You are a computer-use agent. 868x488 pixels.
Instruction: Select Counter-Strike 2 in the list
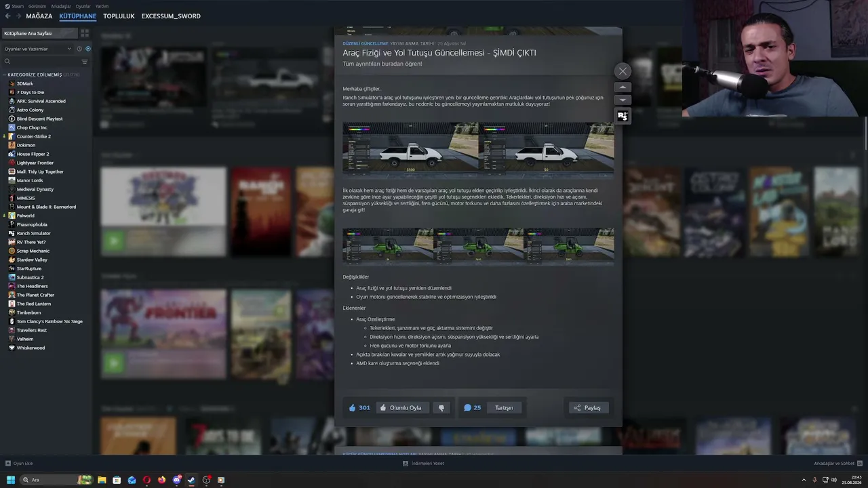point(34,136)
